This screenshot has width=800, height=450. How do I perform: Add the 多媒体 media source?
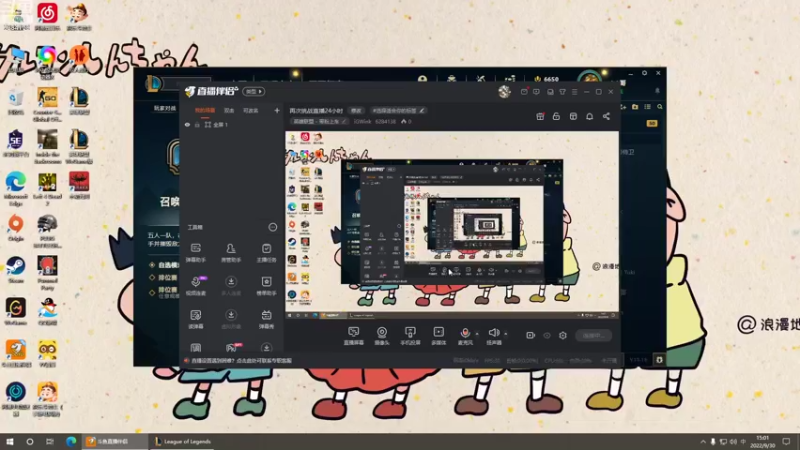pos(438,336)
